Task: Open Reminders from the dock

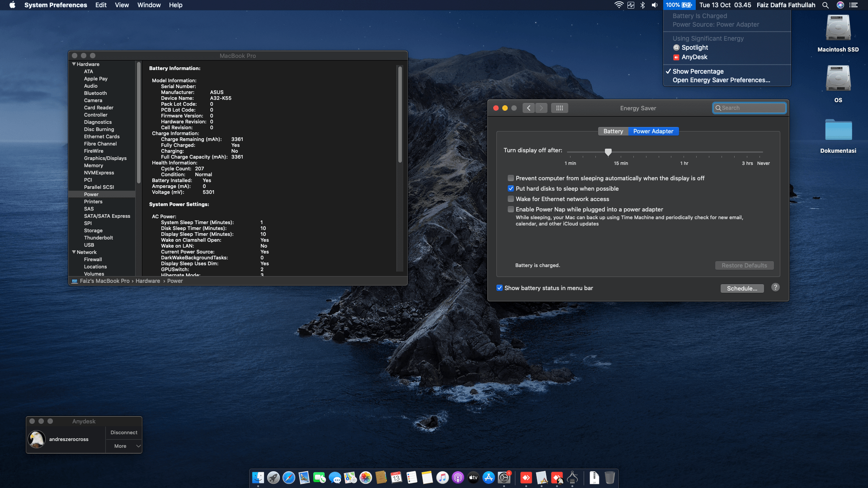Action: pyautogui.click(x=412, y=478)
